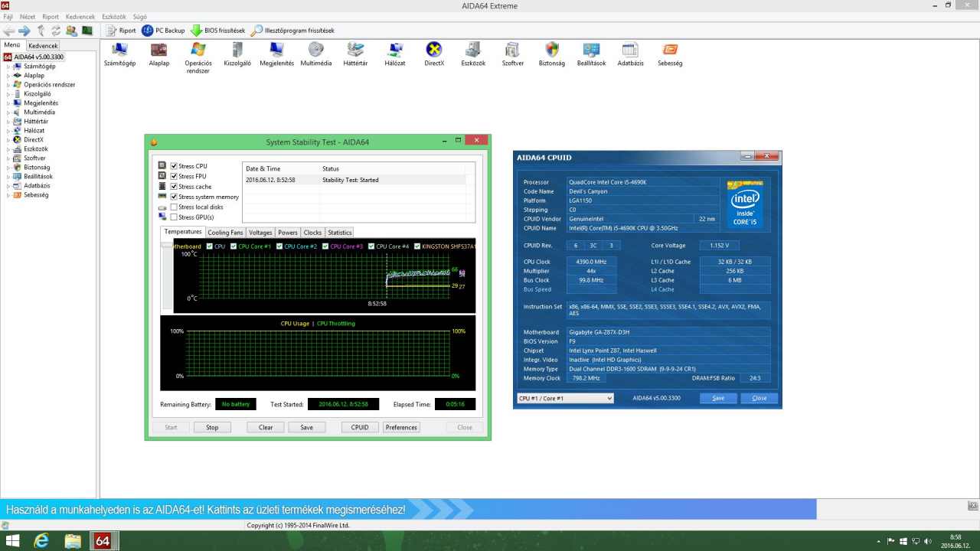Screen dimensions: 980x551
Task: Open the DirectX category icon
Action: click(x=434, y=54)
